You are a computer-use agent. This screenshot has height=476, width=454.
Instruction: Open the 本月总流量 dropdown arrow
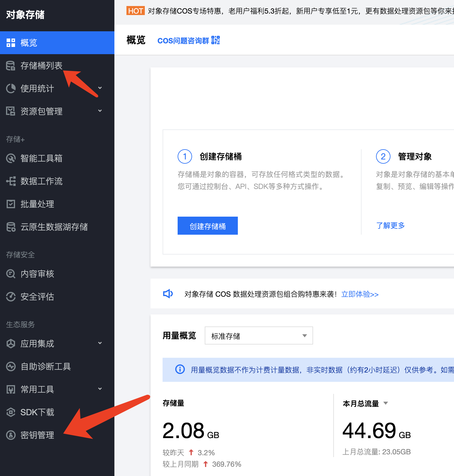point(386,403)
